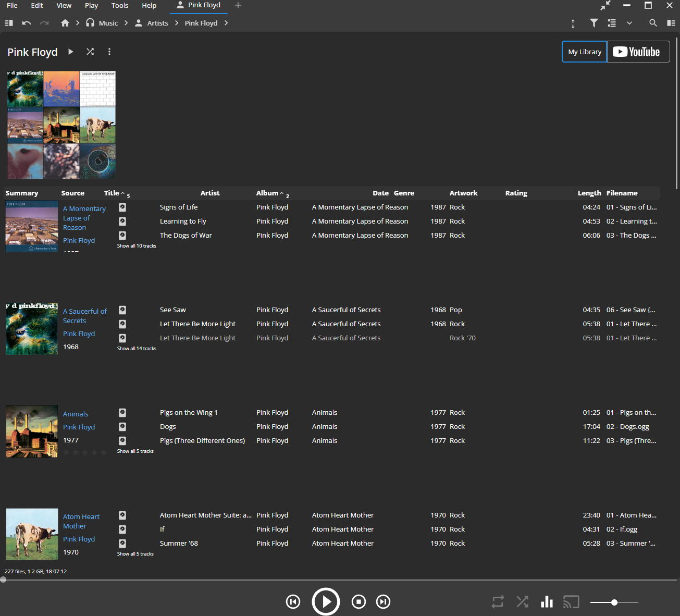The height and width of the screenshot is (616, 680).
Task: Switch to the YouTube source button
Action: (638, 52)
